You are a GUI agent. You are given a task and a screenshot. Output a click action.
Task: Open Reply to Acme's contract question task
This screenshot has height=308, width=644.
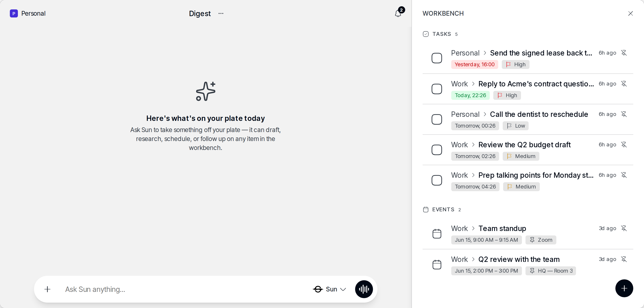pos(536,83)
